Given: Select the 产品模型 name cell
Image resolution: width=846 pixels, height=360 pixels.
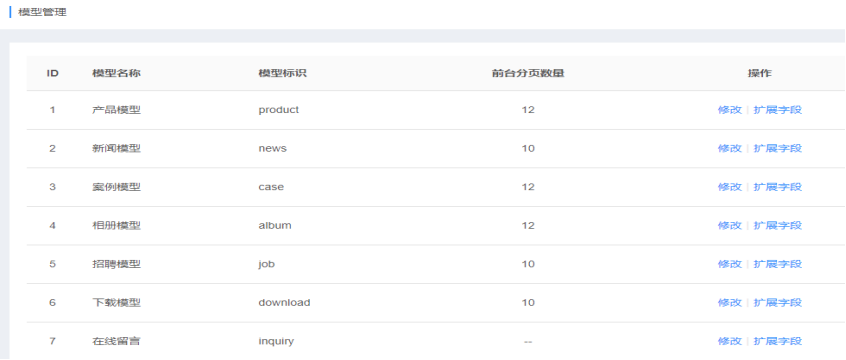Looking at the screenshot, I should [117, 110].
